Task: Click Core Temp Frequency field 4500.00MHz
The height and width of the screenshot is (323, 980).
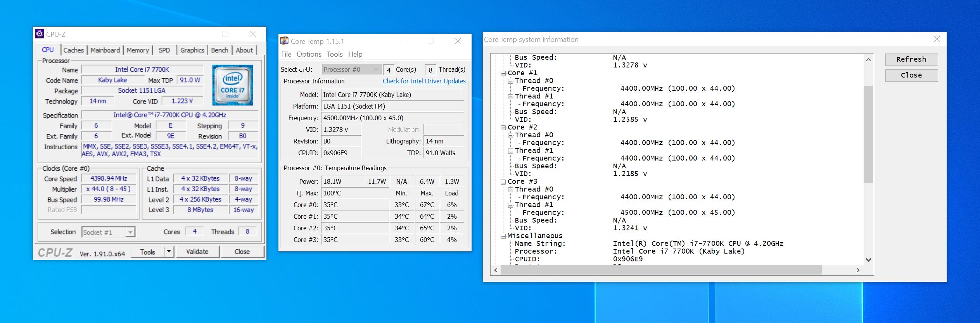Action: tap(392, 118)
